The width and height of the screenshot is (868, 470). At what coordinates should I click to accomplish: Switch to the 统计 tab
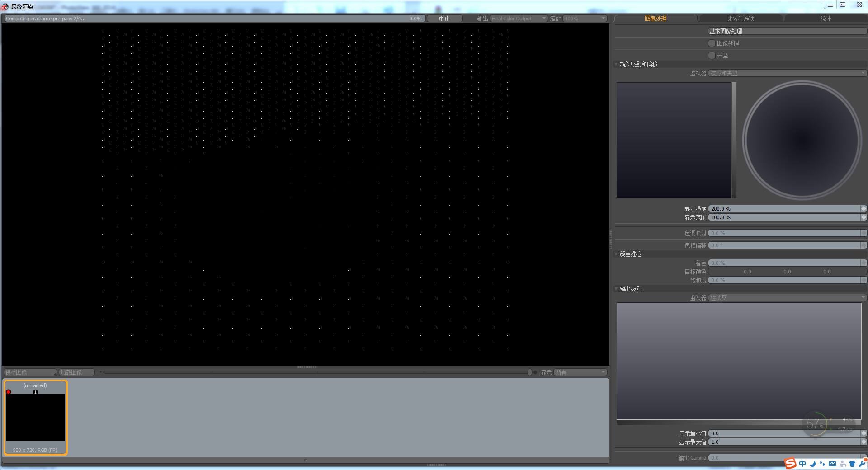[826, 19]
